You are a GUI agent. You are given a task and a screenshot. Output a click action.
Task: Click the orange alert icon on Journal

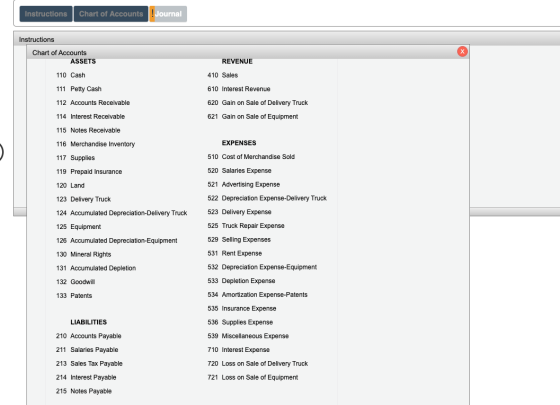152,14
